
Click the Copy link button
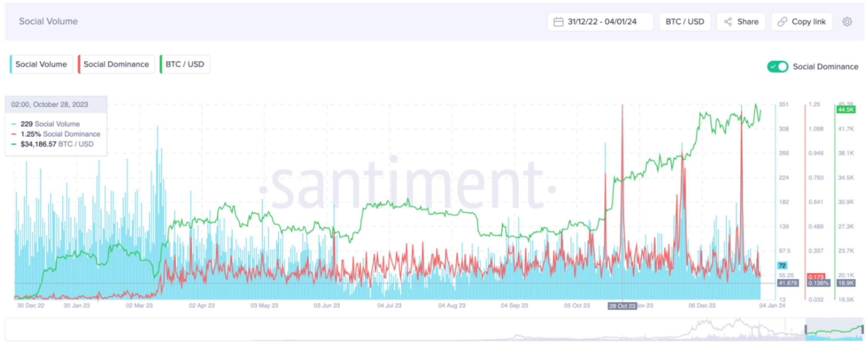coord(802,22)
